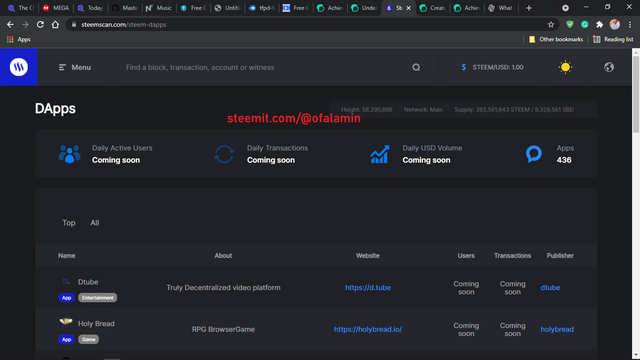The height and width of the screenshot is (360, 640).
Task: Click the Website column header
Action: (368, 256)
